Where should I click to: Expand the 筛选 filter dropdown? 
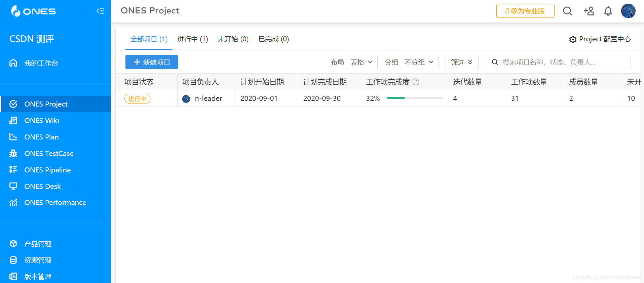click(x=462, y=62)
